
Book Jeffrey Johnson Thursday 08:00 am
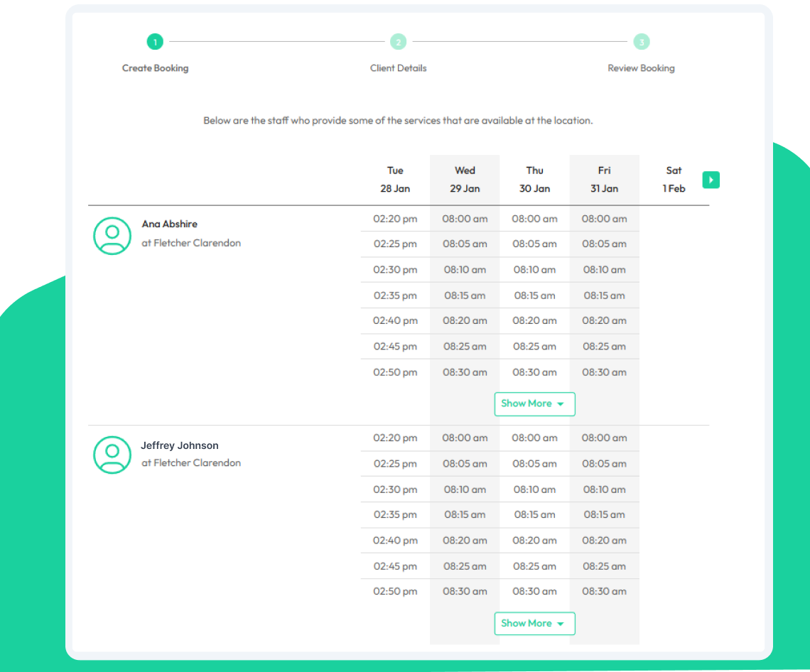(x=534, y=438)
